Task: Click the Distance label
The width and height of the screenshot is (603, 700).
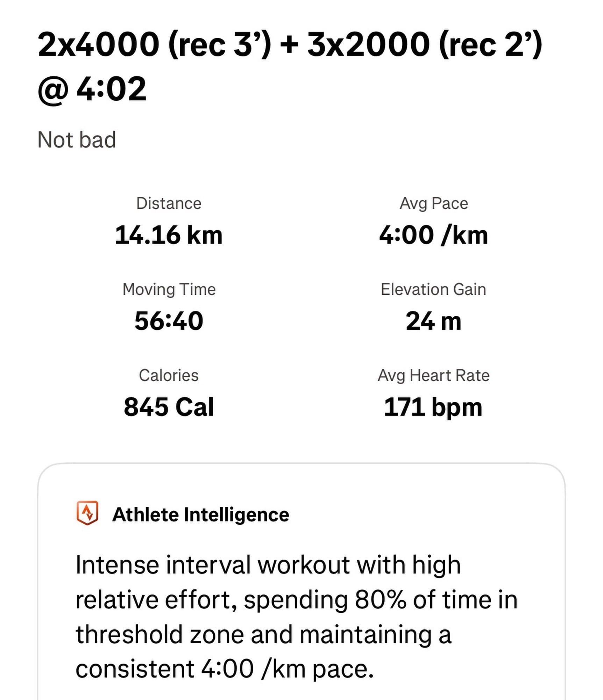Action: (169, 203)
